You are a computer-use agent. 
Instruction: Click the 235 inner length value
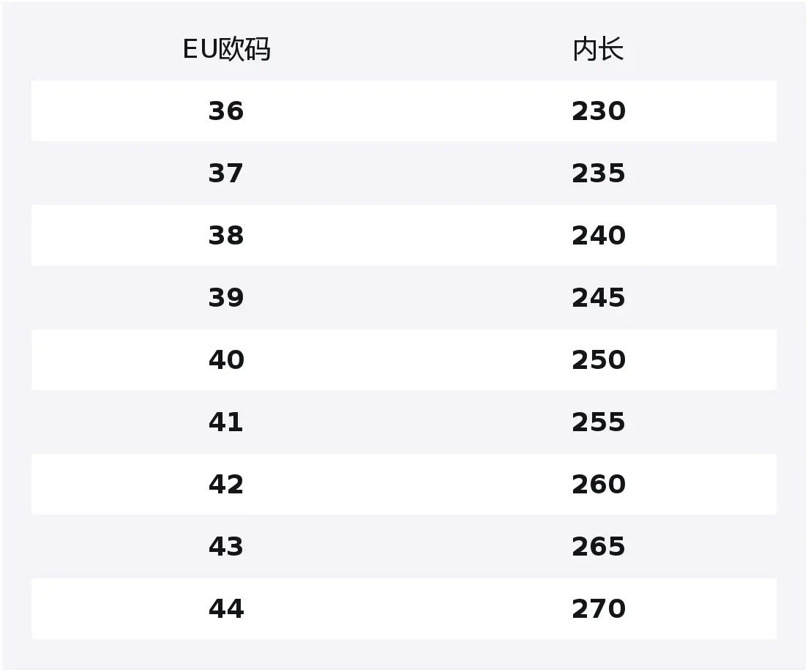point(598,173)
